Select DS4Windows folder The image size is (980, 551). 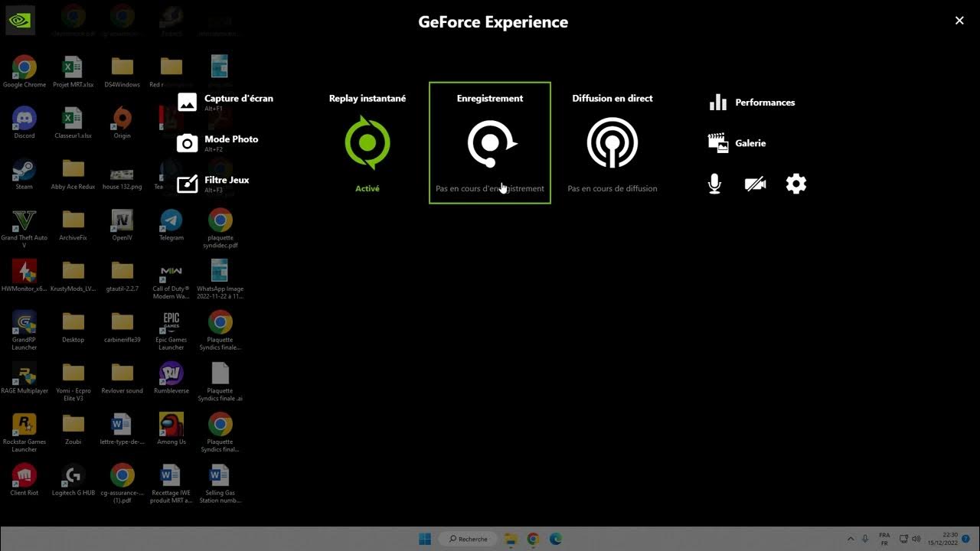(x=122, y=72)
